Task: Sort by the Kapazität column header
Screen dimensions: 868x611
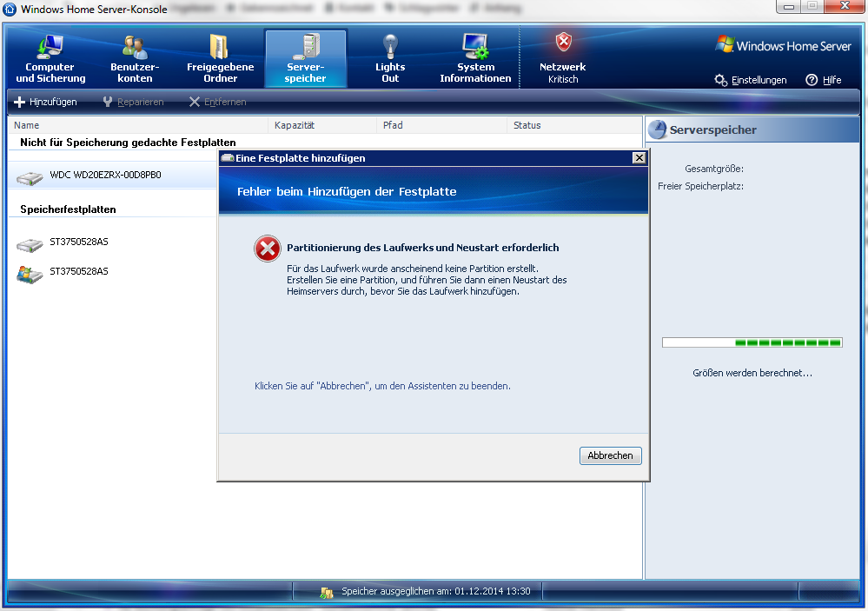Action: point(322,125)
